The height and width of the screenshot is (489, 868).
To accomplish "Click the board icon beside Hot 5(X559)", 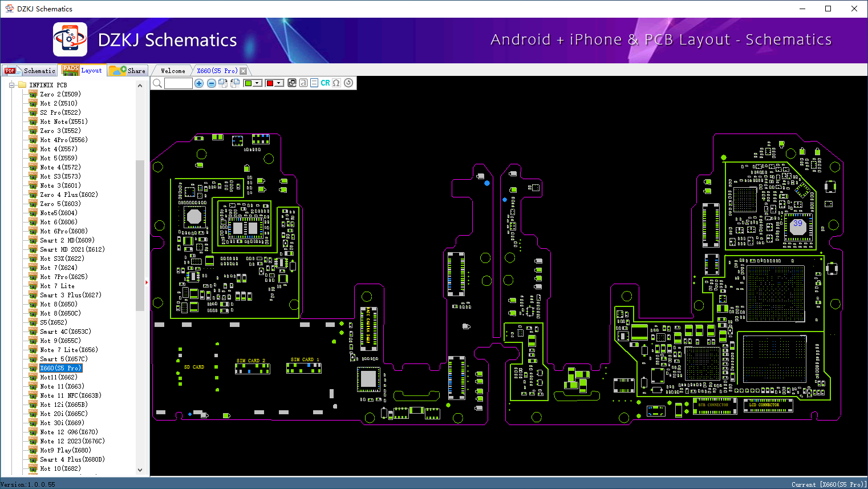I will (33, 158).
